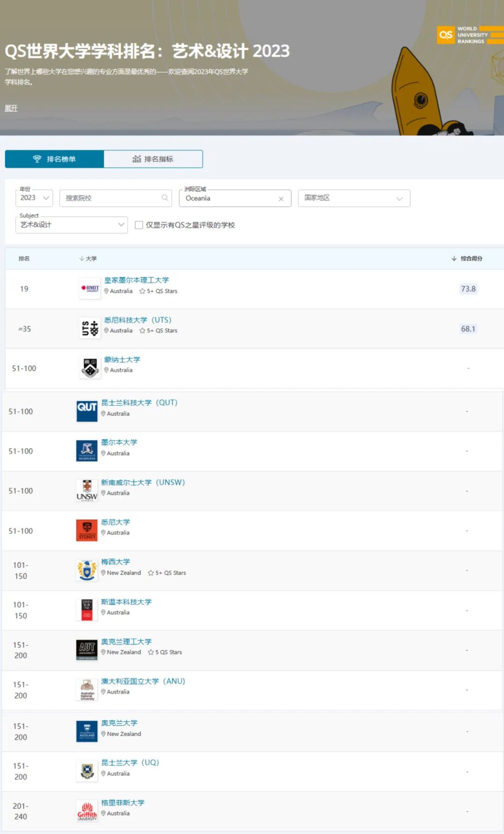Open 皇家墨尔本理工大学 link
Screen dimensions: 504x834
137,280
